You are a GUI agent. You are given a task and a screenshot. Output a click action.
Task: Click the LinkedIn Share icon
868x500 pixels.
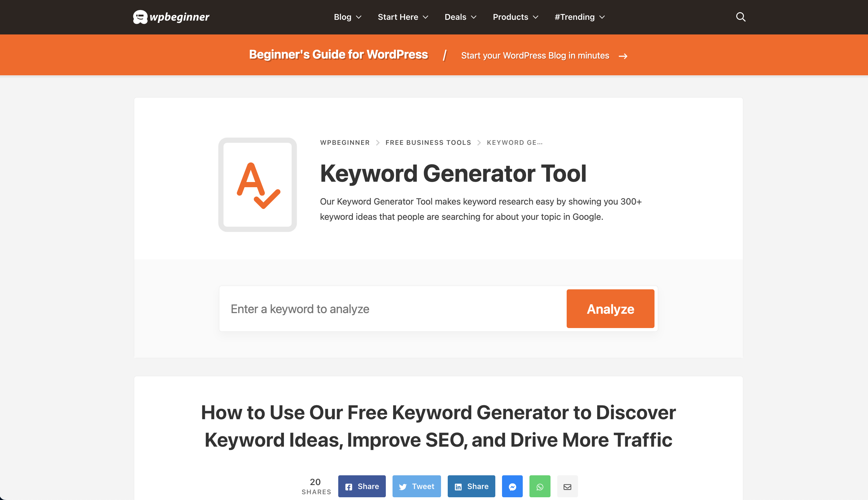point(472,486)
